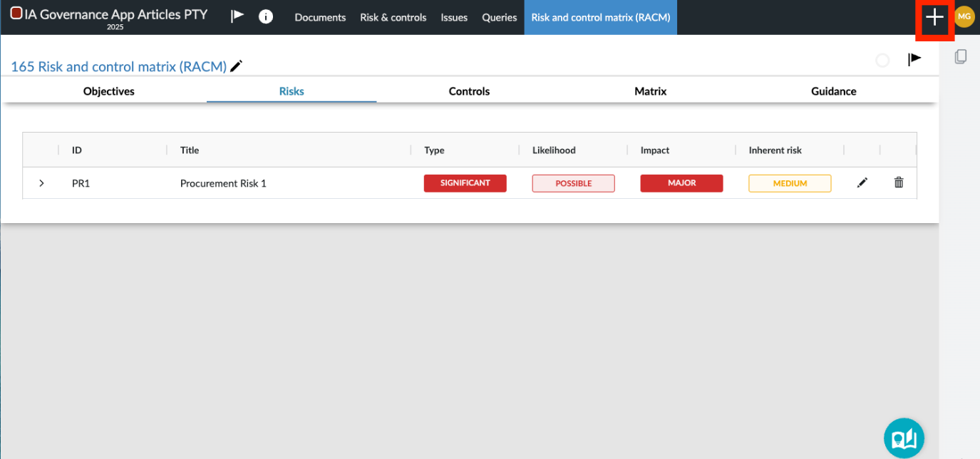
Task: Open the info icon in the top bar
Action: click(x=266, y=16)
